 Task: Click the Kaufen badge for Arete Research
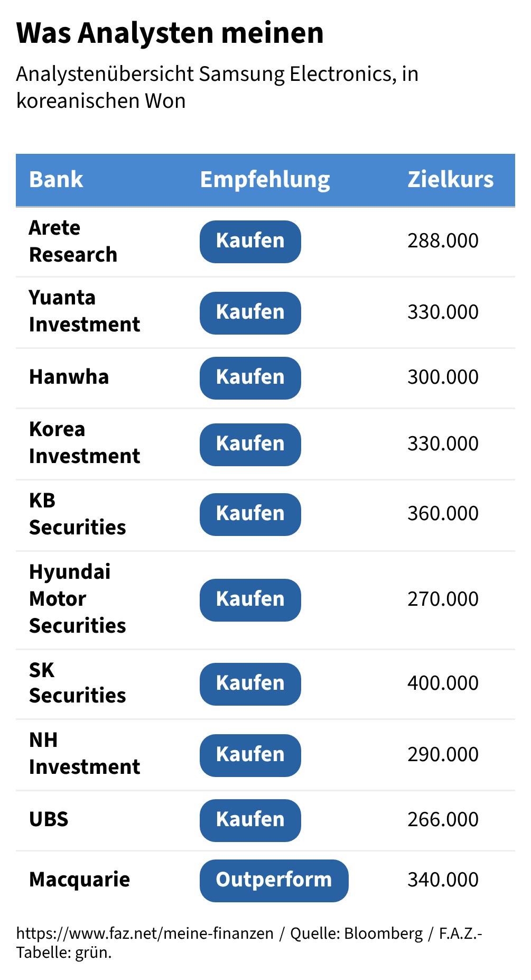click(x=250, y=242)
